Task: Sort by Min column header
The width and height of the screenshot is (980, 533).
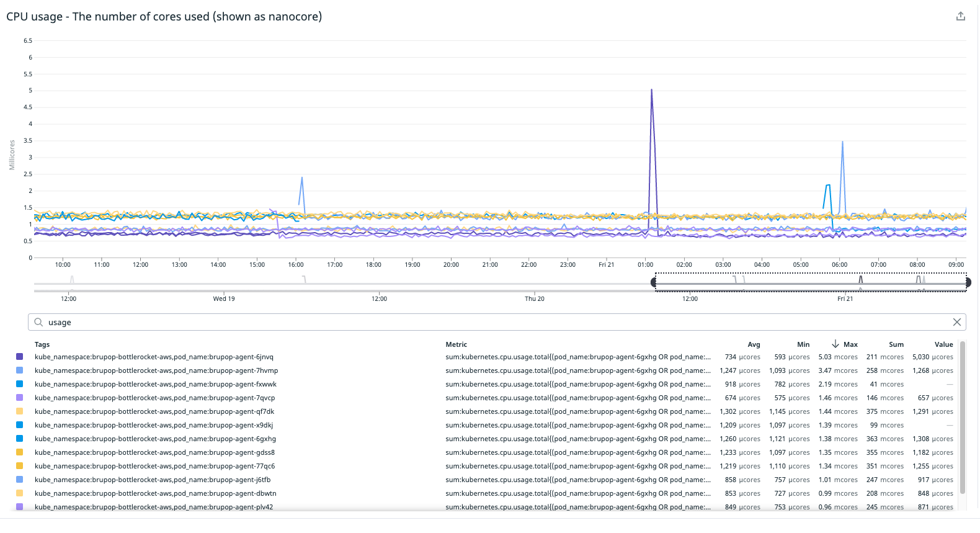Action: pyautogui.click(x=803, y=344)
